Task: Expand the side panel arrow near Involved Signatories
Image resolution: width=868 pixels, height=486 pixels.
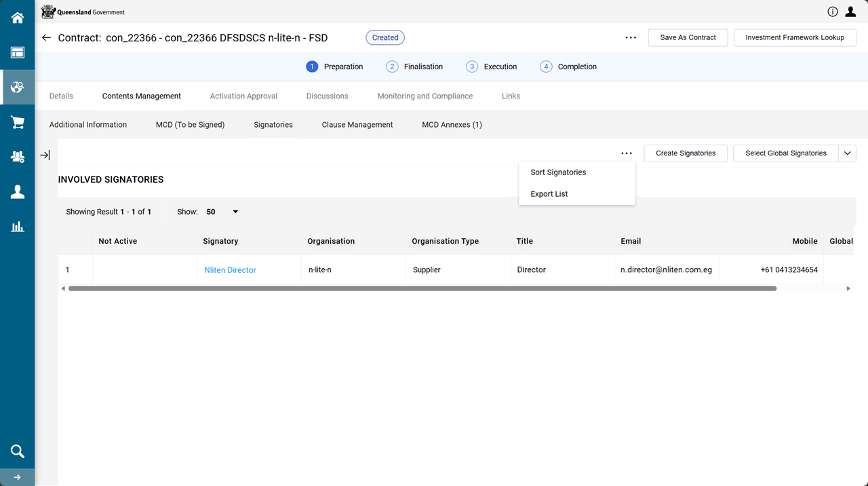Action: pos(45,155)
